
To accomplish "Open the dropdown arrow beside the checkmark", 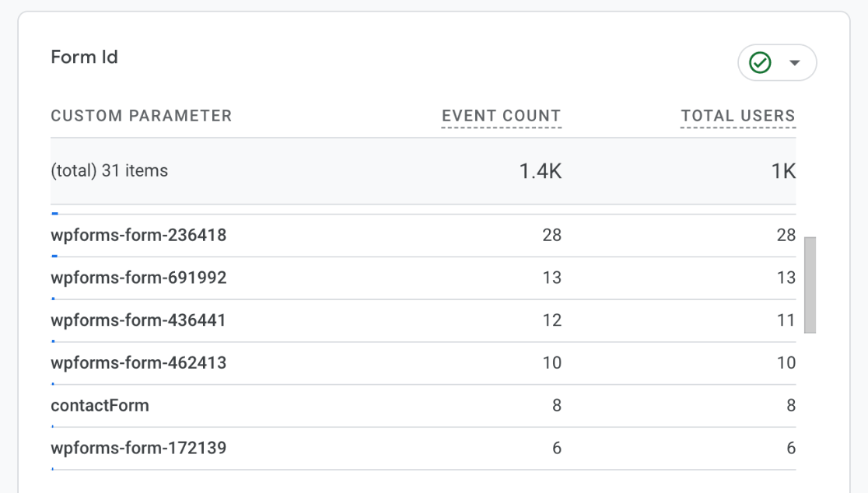I will tap(794, 63).
